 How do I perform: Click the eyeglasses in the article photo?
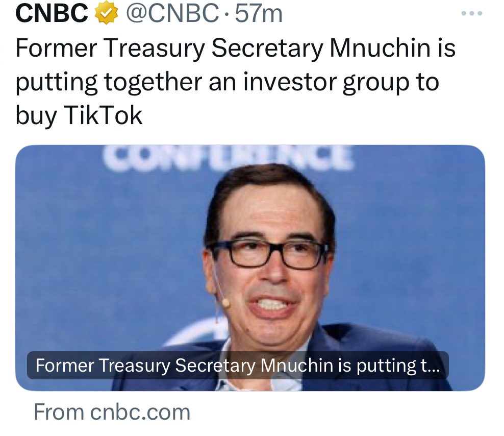pyautogui.click(x=269, y=254)
